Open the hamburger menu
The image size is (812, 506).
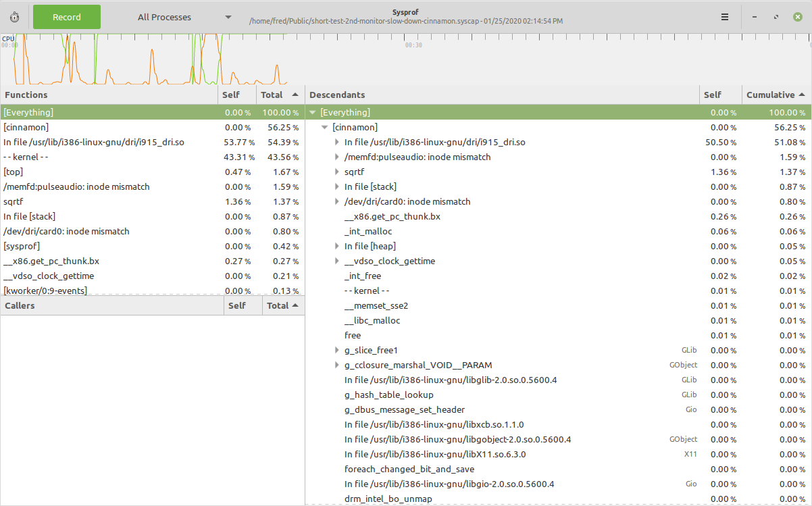pos(724,17)
